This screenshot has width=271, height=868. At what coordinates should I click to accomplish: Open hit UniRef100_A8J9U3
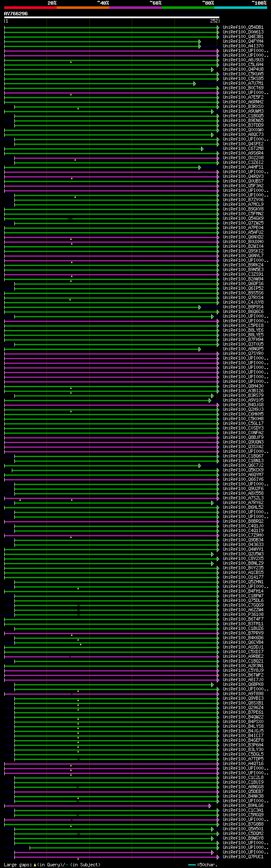pos(243,60)
